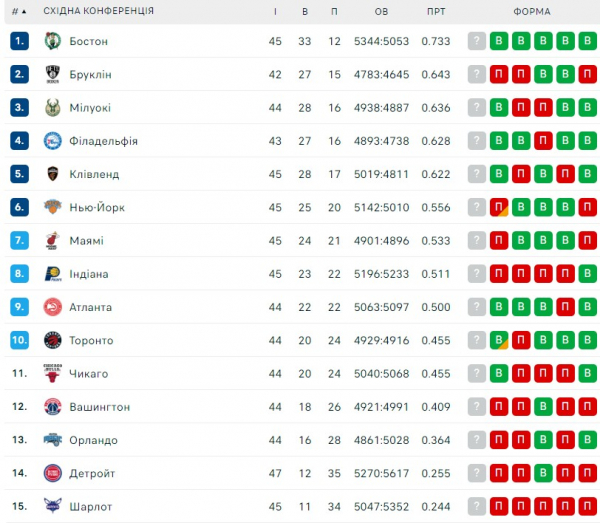The height and width of the screenshot is (523, 600).
Task: Click the Miami Heat team logo
Action: (53, 241)
